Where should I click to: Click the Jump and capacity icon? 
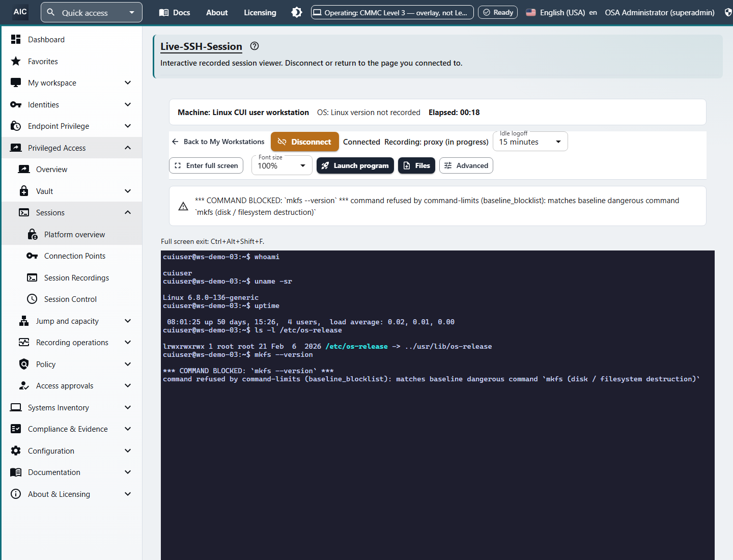[x=24, y=321]
